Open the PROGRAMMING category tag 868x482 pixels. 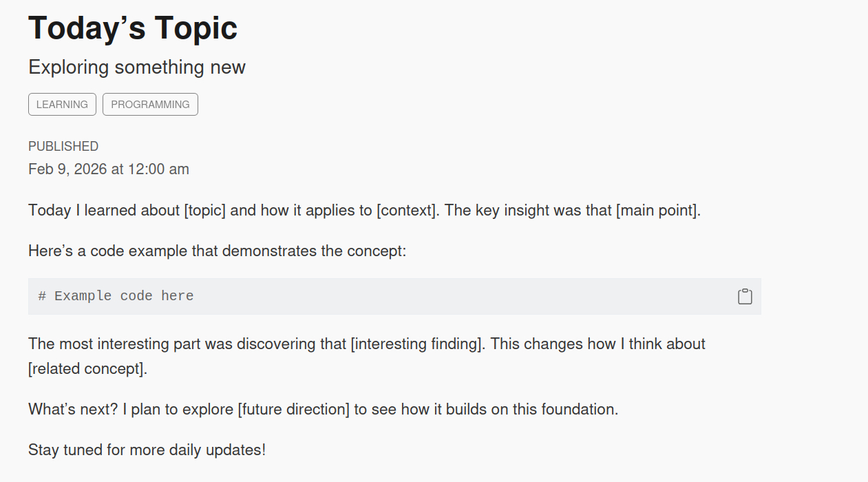tap(150, 105)
